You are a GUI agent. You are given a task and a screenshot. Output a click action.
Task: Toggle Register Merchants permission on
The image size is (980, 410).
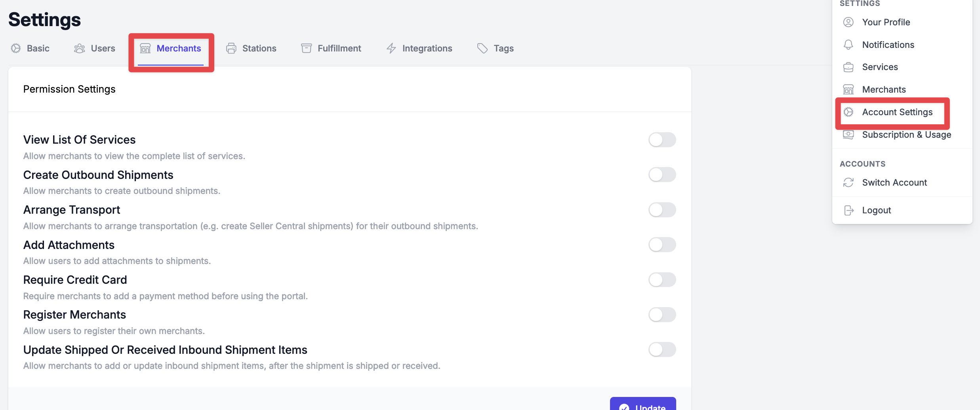click(x=662, y=315)
